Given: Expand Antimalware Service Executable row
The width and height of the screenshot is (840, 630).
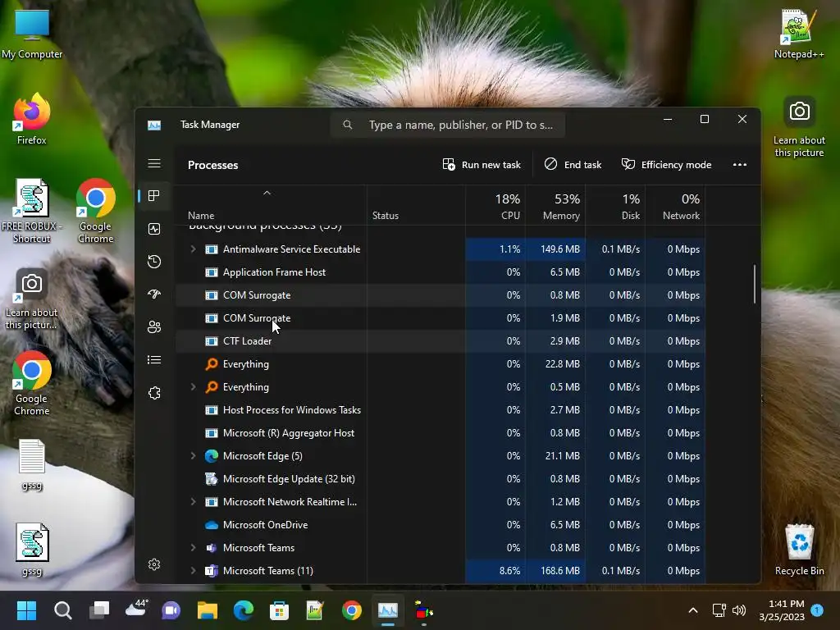Looking at the screenshot, I should [193, 249].
